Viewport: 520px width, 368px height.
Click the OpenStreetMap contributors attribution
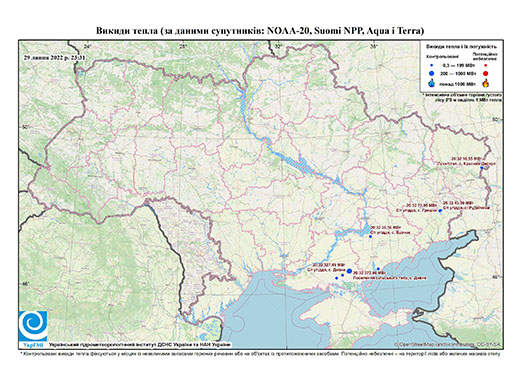point(447,344)
